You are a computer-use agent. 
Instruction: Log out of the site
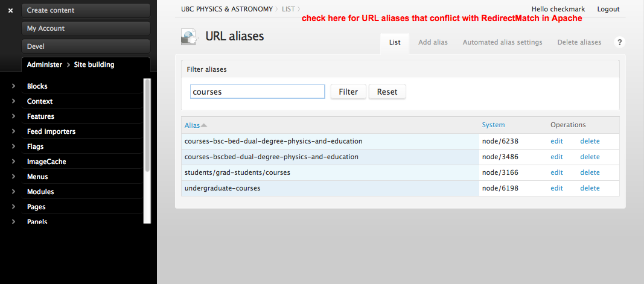pos(608,9)
